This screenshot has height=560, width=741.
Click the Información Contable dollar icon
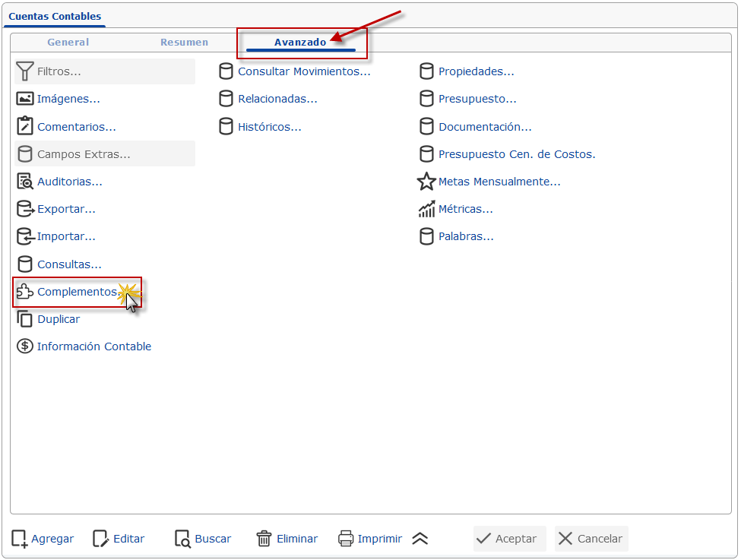pos(25,346)
